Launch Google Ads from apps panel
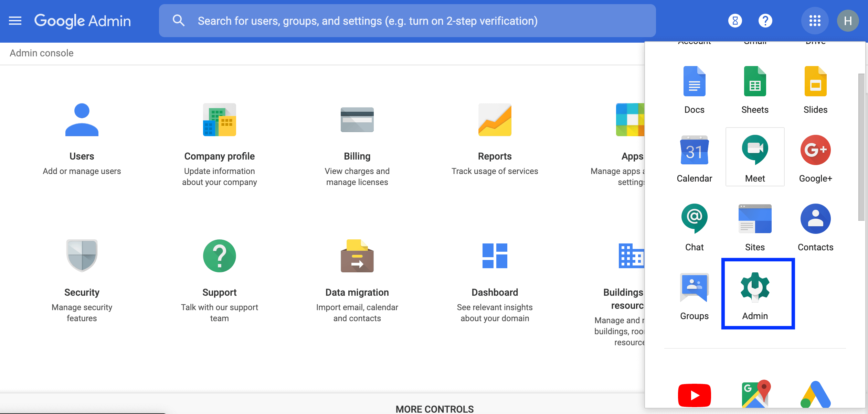The image size is (868, 414). [x=816, y=394]
